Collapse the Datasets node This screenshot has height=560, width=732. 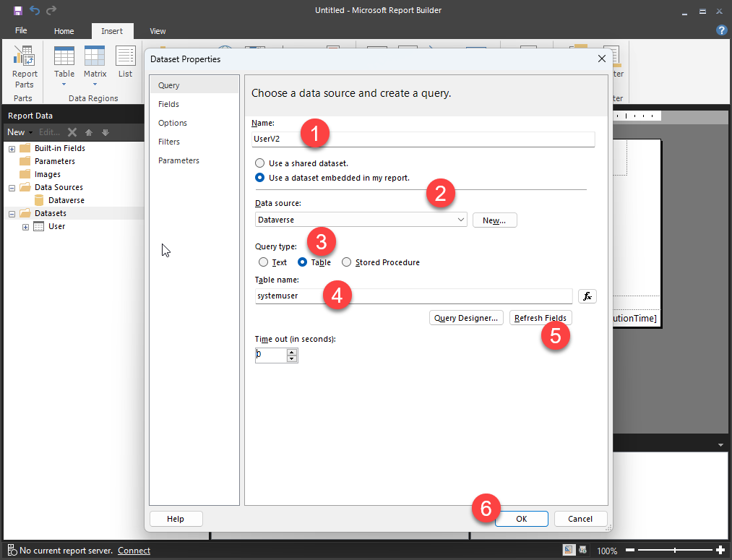click(x=12, y=214)
